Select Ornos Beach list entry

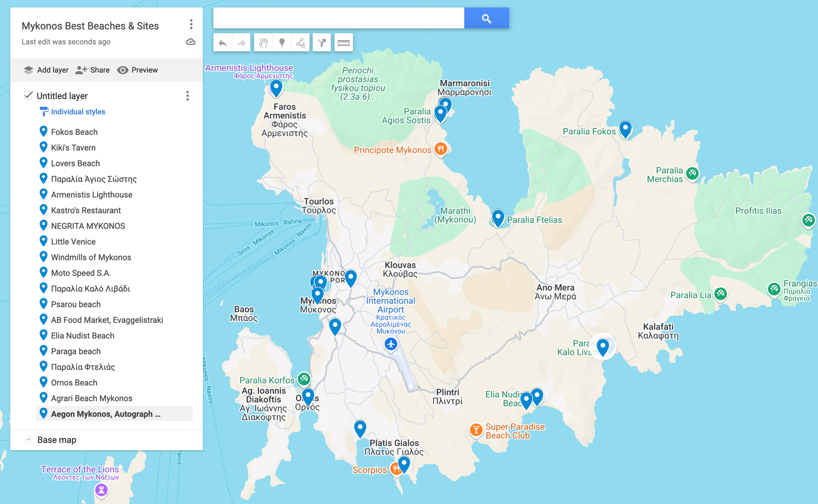click(115, 383)
